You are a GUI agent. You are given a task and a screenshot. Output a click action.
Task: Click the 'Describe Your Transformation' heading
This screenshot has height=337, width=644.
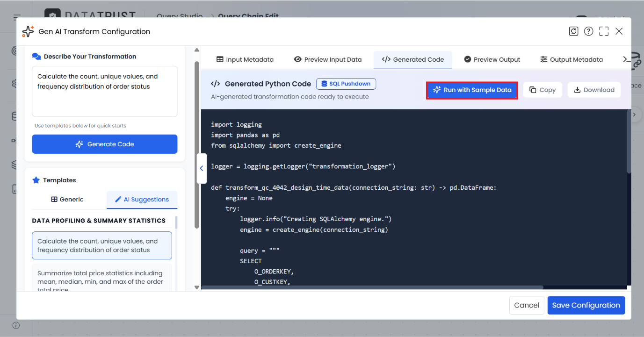point(90,57)
